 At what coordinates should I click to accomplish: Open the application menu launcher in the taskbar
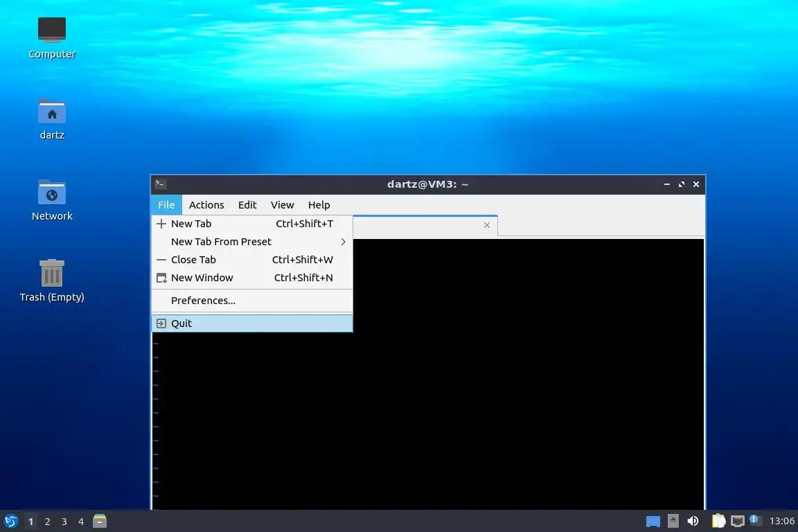pyautogui.click(x=11, y=522)
